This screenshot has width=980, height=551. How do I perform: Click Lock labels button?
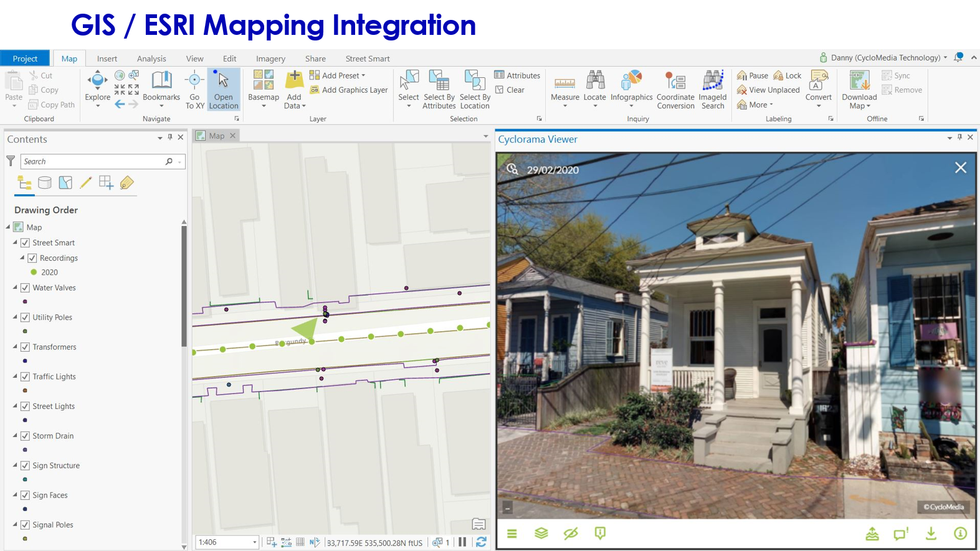tap(787, 75)
